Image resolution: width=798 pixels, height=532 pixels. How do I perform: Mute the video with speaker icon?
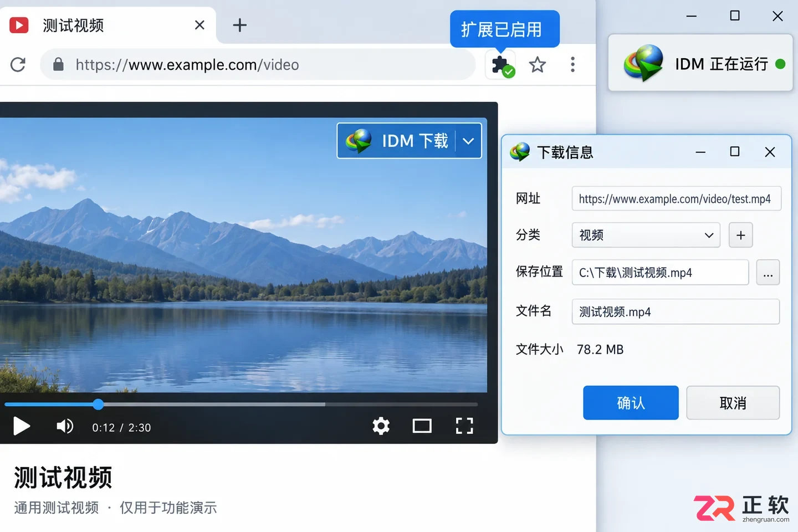(65, 426)
